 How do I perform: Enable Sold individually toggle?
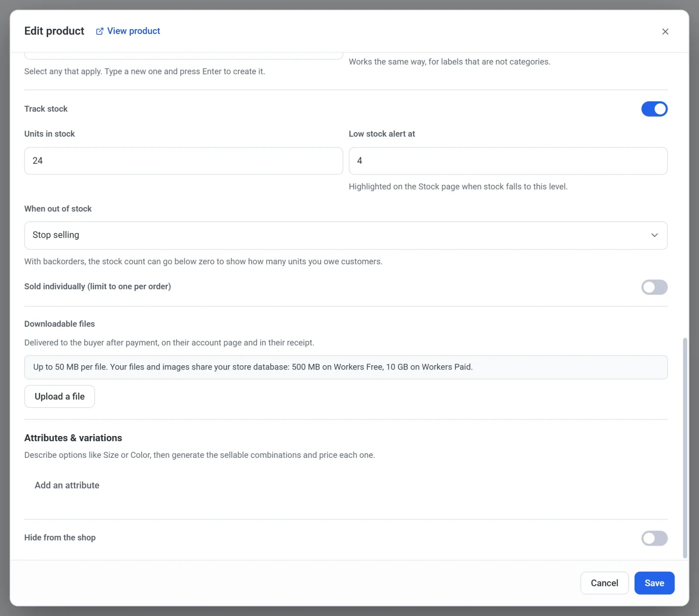(x=654, y=287)
